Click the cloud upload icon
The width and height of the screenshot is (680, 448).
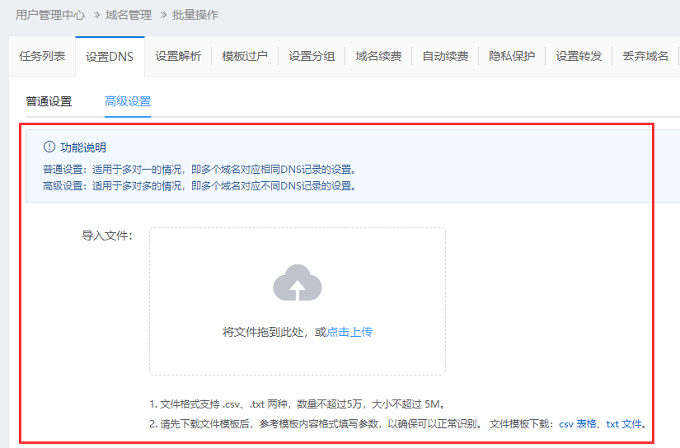pyautogui.click(x=297, y=284)
